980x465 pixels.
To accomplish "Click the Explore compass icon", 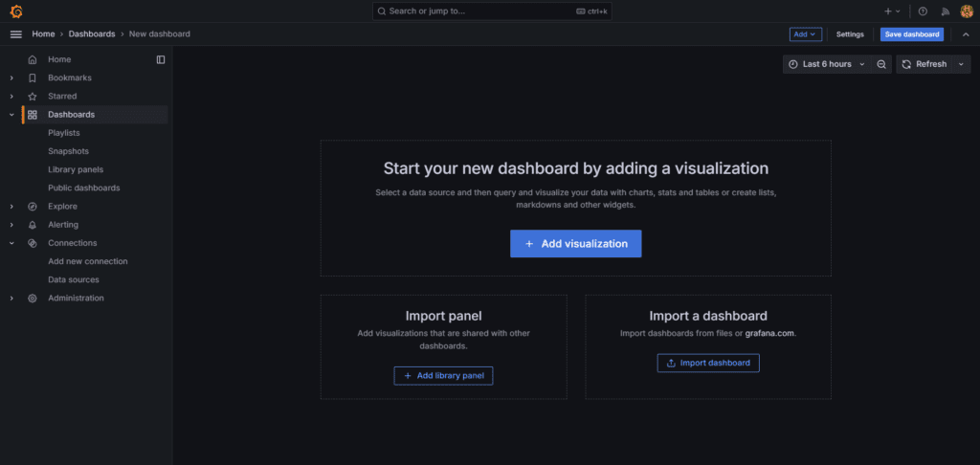I will click(x=33, y=207).
